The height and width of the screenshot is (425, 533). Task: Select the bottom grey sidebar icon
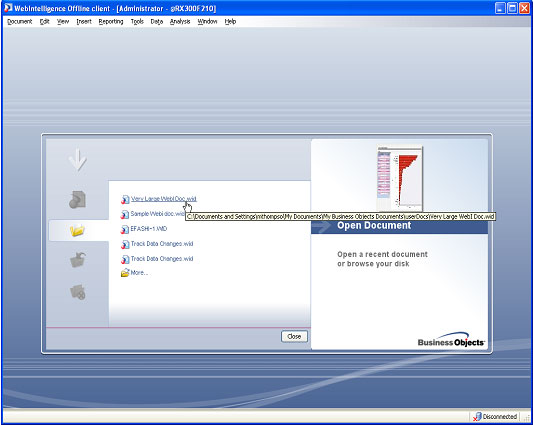coord(78,292)
